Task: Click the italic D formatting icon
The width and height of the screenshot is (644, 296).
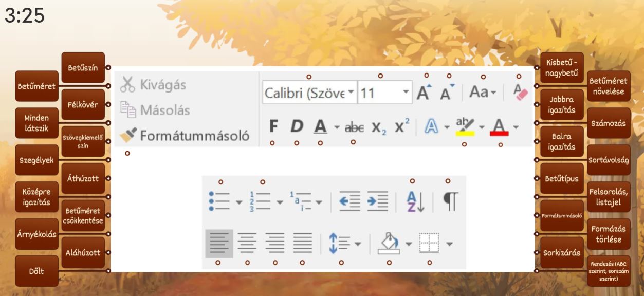Action: click(x=296, y=126)
